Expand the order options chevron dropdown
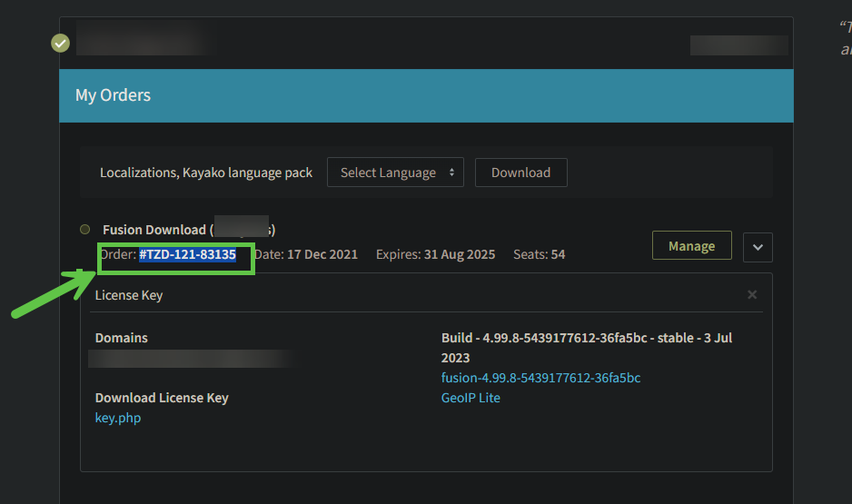This screenshot has width=852, height=504. click(x=758, y=247)
